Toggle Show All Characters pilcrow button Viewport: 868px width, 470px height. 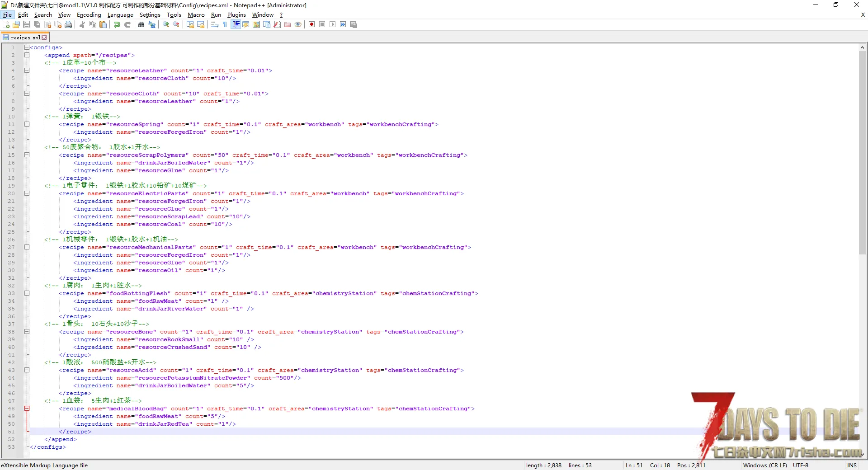click(225, 24)
